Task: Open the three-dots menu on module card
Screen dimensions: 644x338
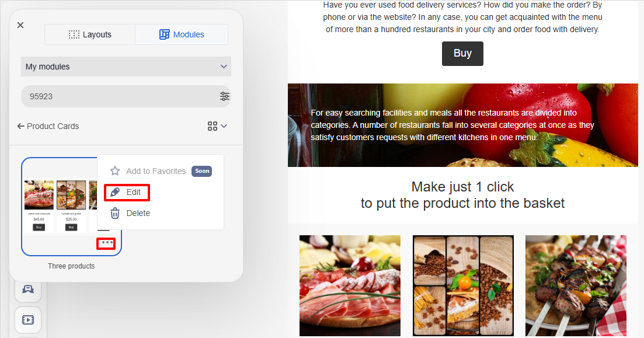Action: pos(106,243)
